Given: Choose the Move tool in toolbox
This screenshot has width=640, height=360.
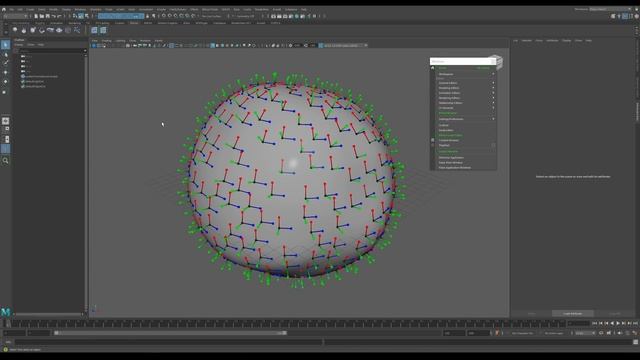Looking at the screenshot, I should pos(5,72).
